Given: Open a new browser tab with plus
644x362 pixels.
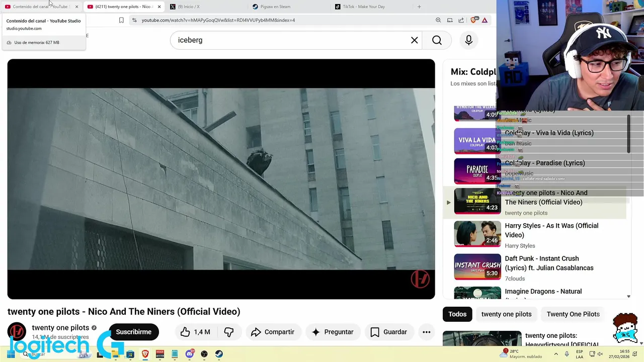Looking at the screenshot, I should pyautogui.click(x=419, y=7).
